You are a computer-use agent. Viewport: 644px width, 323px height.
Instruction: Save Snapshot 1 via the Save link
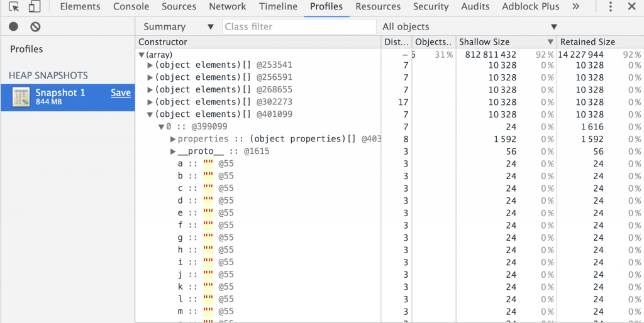tap(121, 93)
